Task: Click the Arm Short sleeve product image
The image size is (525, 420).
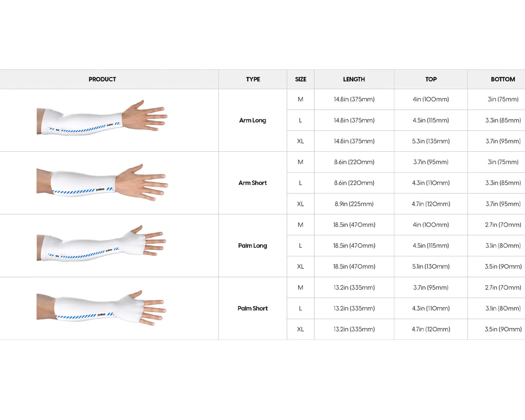Action: click(102, 182)
